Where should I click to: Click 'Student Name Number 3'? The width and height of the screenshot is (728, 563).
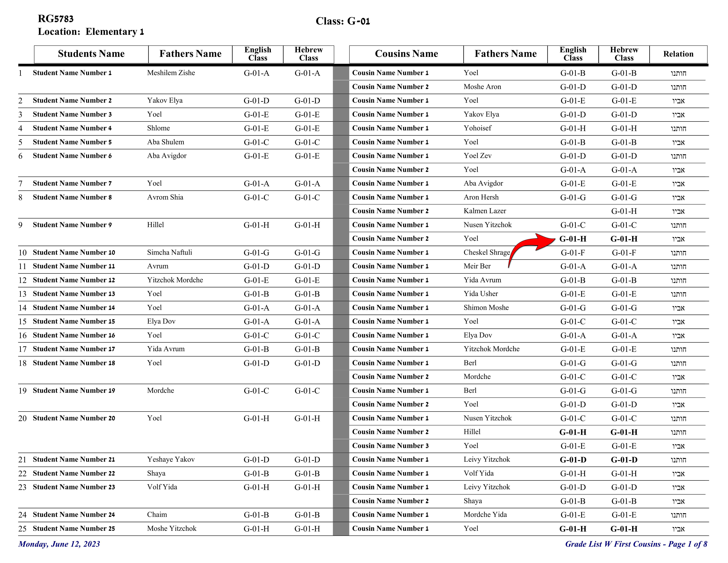pos(72,114)
